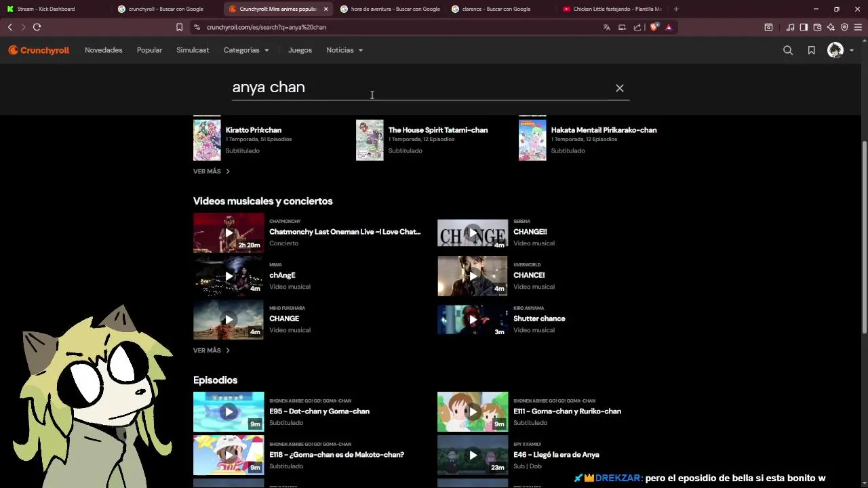Play the Shutter chance video thumbnail
This screenshot has width=868, height=488.
pyautogui.click(x=473, y=319)
